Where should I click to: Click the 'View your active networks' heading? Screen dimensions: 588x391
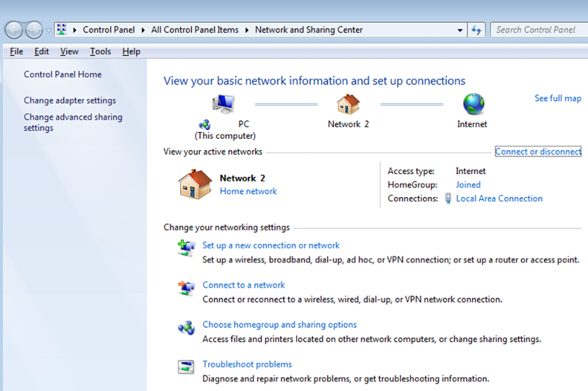pyautogui.click(x=212, y=151)
